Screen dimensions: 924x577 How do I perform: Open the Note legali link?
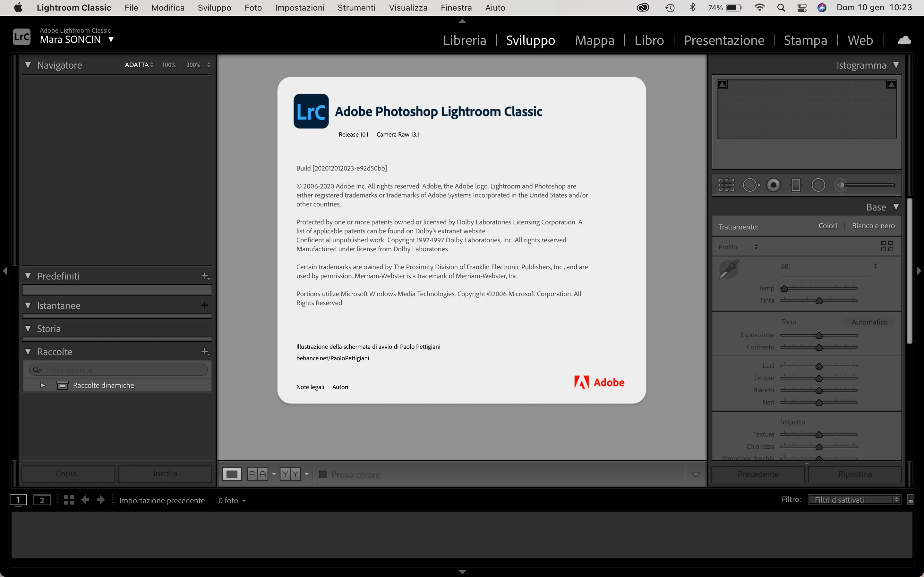tap(310, 387)
